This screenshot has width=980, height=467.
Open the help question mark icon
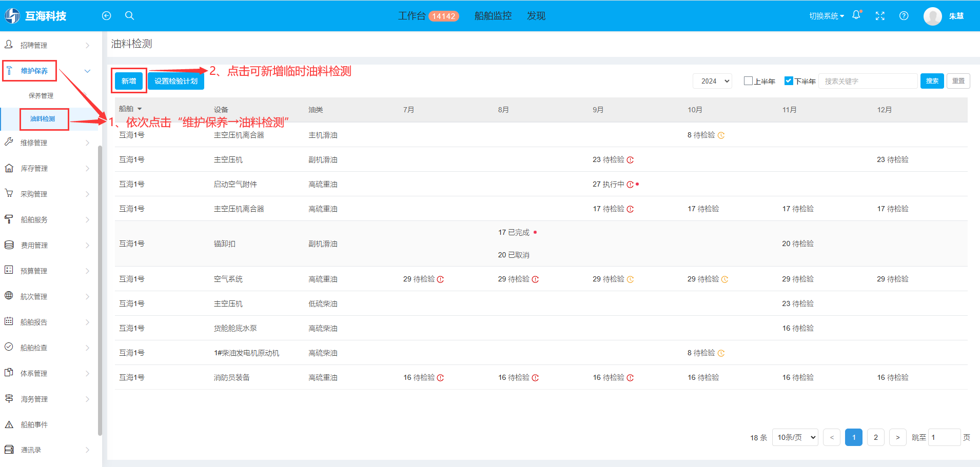click(904, 16)
